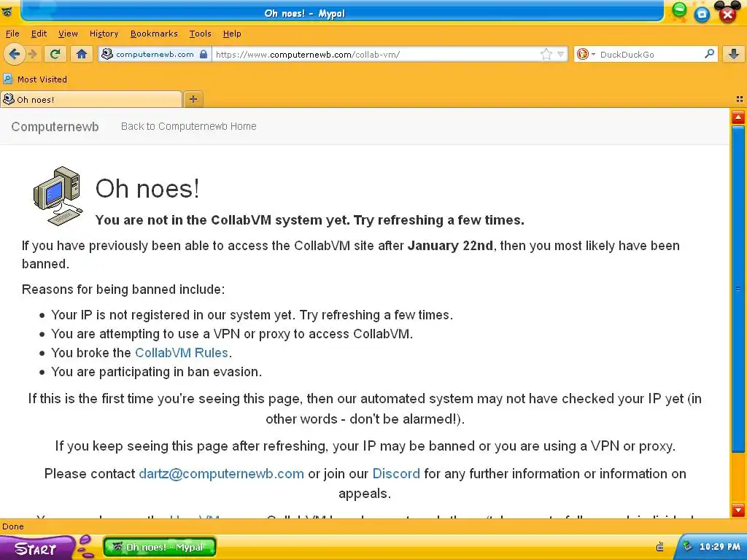Viewport: 747px width, 560px height.
Task: Follow 'Back to Computernewb Home' link
Action: pos(189,126)
